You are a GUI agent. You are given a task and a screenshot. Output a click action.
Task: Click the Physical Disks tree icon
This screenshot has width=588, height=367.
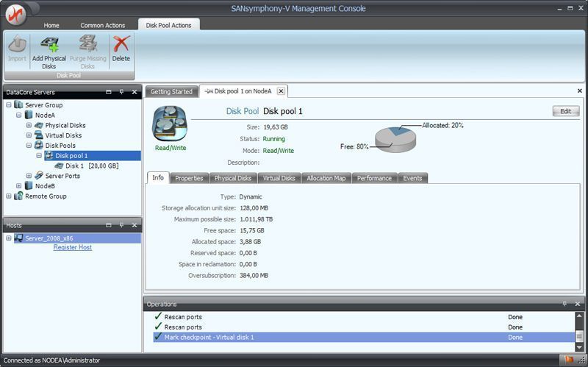point(39,125)
